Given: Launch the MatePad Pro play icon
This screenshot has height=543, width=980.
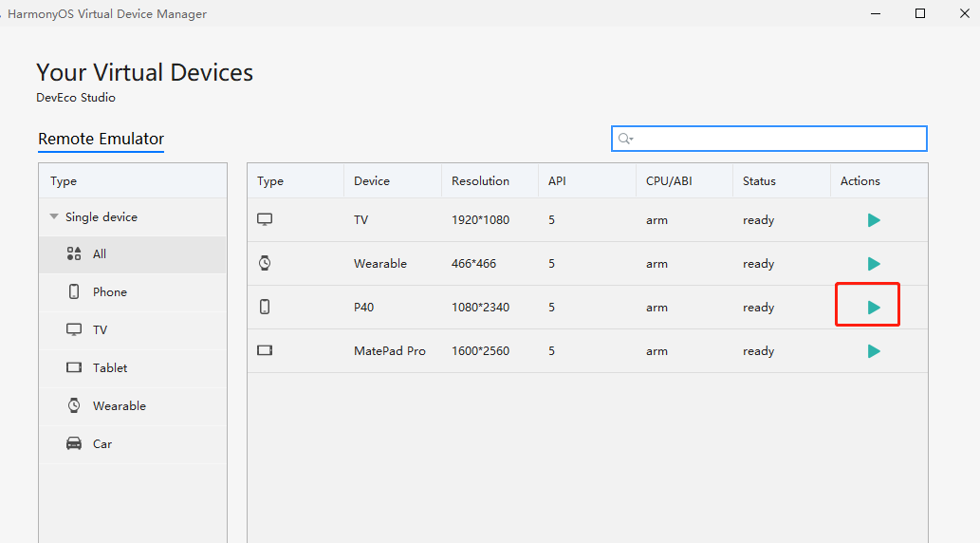Looking at the screenshot, I should (874, 351).
